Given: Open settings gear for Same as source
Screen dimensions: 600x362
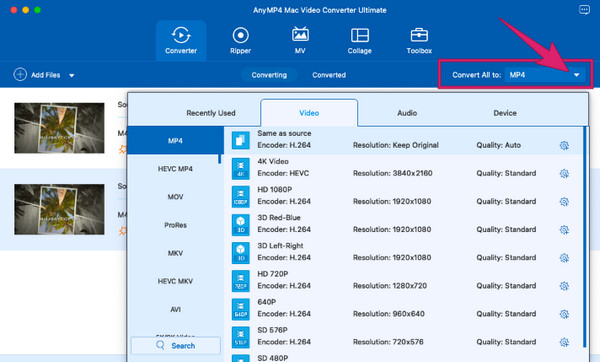Looking at the screenshot, I should (x=564, y=145).
